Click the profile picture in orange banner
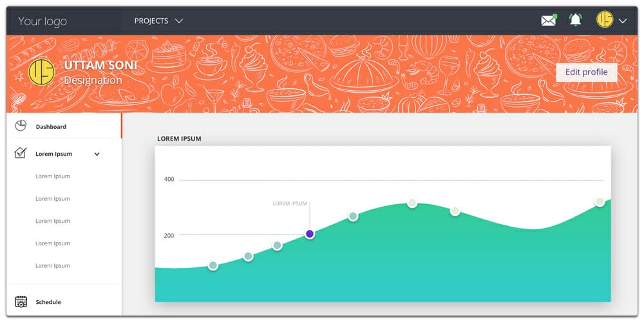644x322 pixels. [41, 72]
